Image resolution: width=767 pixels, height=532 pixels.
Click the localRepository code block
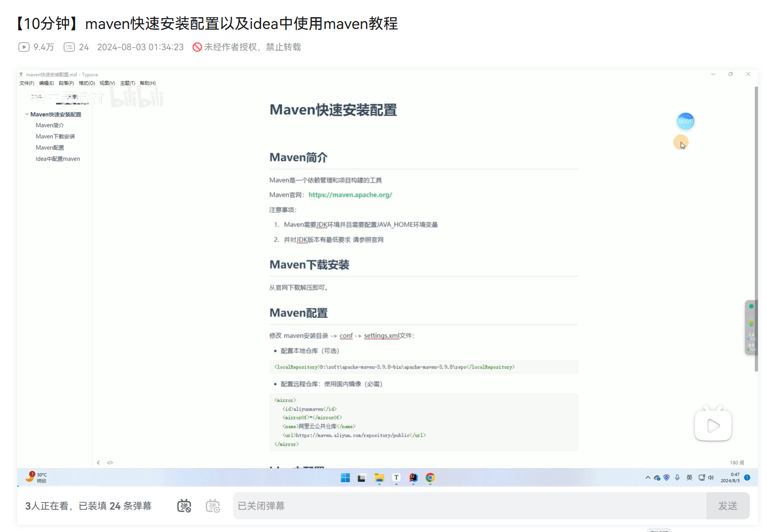424,367
